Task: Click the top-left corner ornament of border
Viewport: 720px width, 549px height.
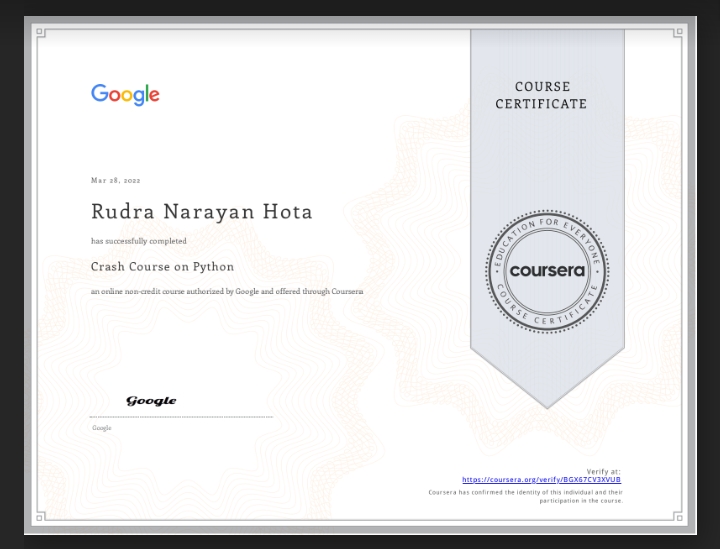Action: click(41, 33)
